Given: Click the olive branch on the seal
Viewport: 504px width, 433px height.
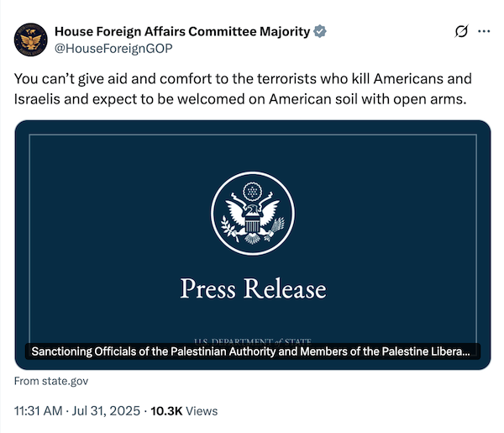Looking at the screenshot, I should pos(228,224).
